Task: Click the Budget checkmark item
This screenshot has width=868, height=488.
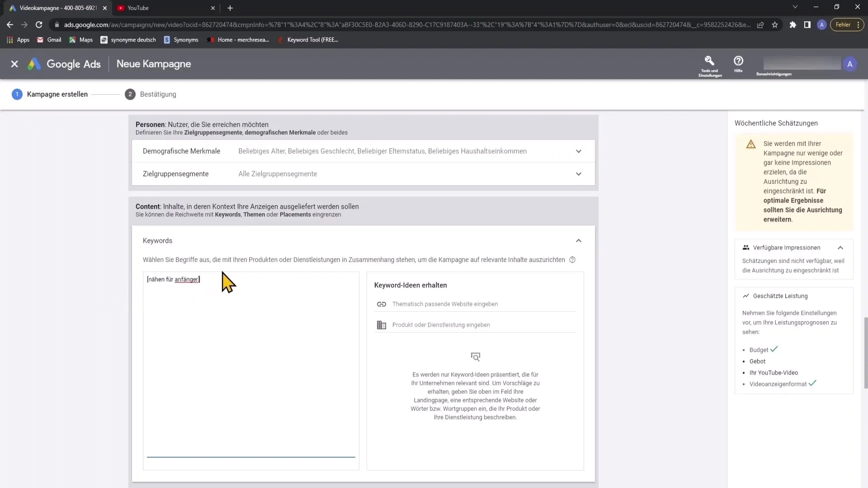Action: (x=763, y=350)
